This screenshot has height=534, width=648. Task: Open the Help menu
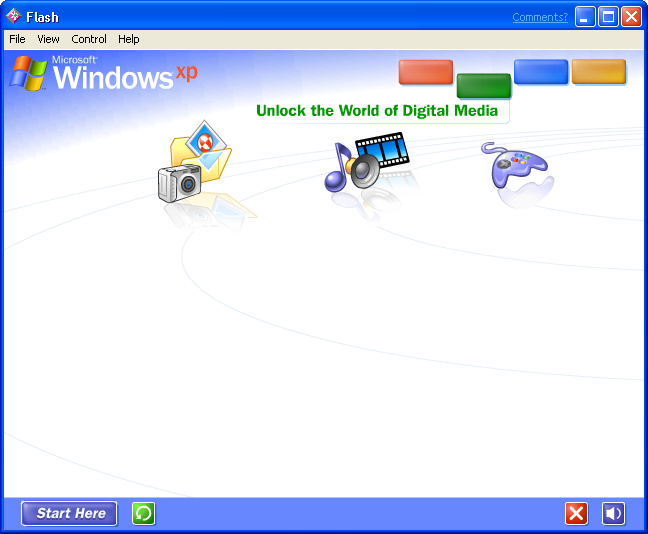coord(129,39)
